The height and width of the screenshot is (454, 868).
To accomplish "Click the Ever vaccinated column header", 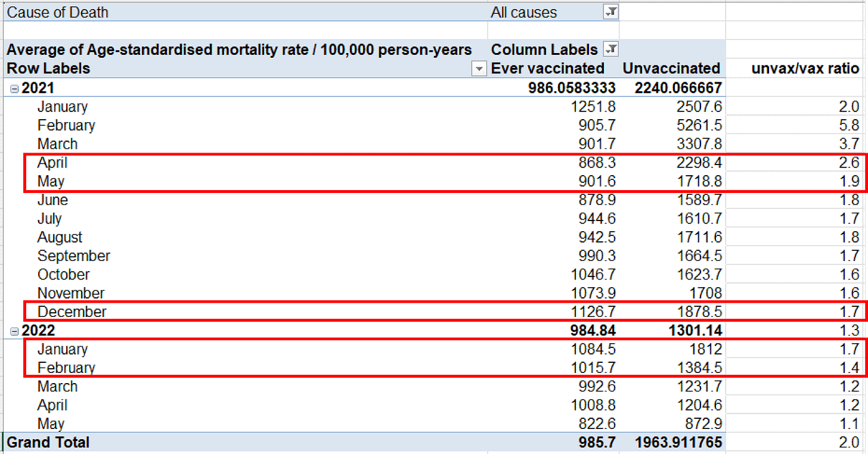I will (547, 69).
